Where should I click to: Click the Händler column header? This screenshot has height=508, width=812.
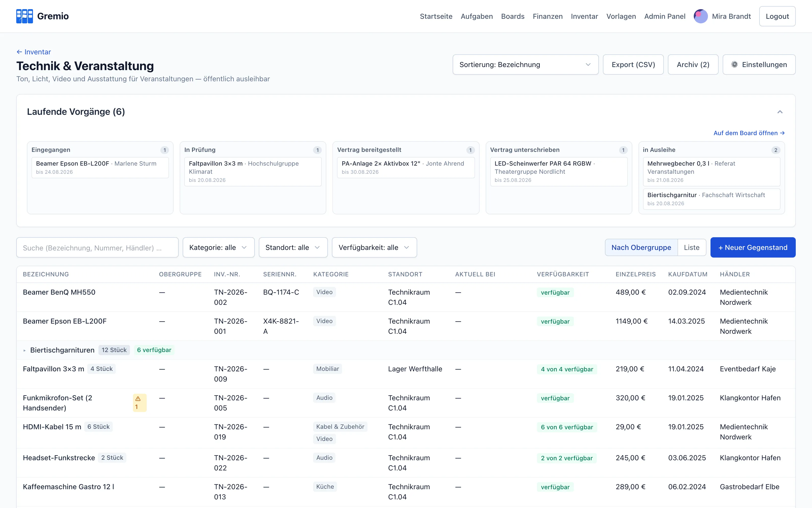(x=735, y=274)
